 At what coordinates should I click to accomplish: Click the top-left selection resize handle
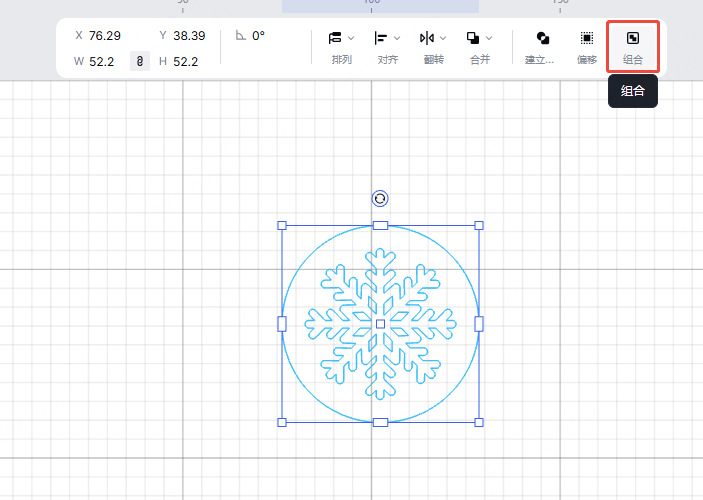tap(282, 226)
